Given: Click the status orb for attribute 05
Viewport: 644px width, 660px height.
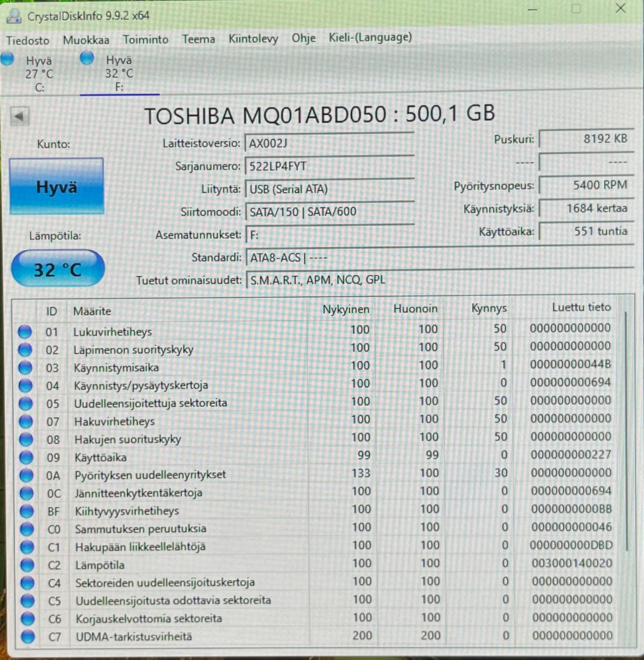Looking at the screenshot, I should (25, 404).
